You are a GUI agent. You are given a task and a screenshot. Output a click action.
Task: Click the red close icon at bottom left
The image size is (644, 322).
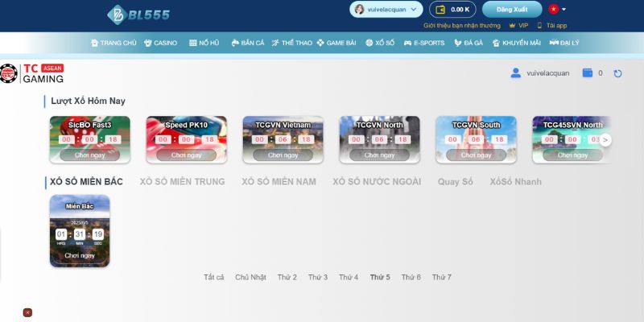pos(27,312)
